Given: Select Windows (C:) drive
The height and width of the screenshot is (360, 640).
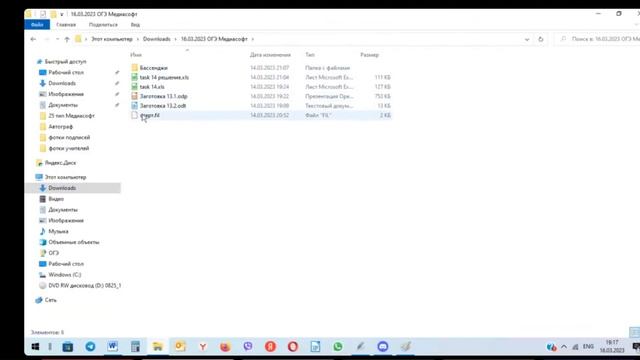Looking at the screenshot, I should tap(64, 275).
